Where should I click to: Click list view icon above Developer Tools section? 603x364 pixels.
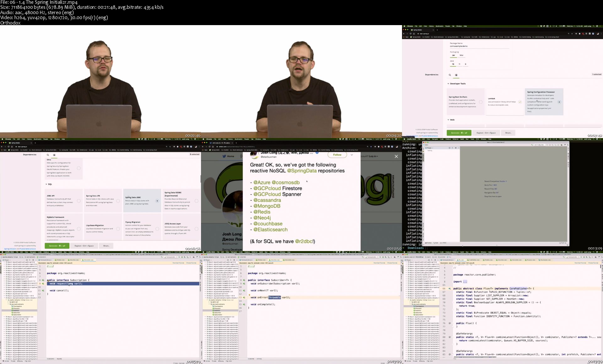tap(456, 75)
